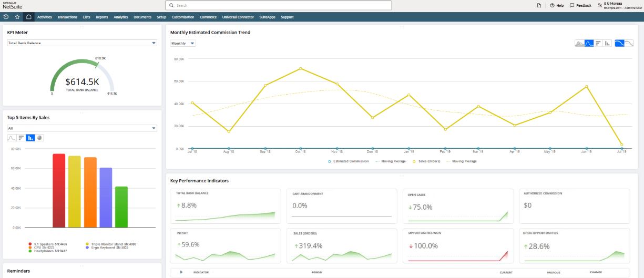Screen dimensions: 644x278
Task: Click the Shortcuts star icon
Action: pyautogui.click(x=17, y=17)
